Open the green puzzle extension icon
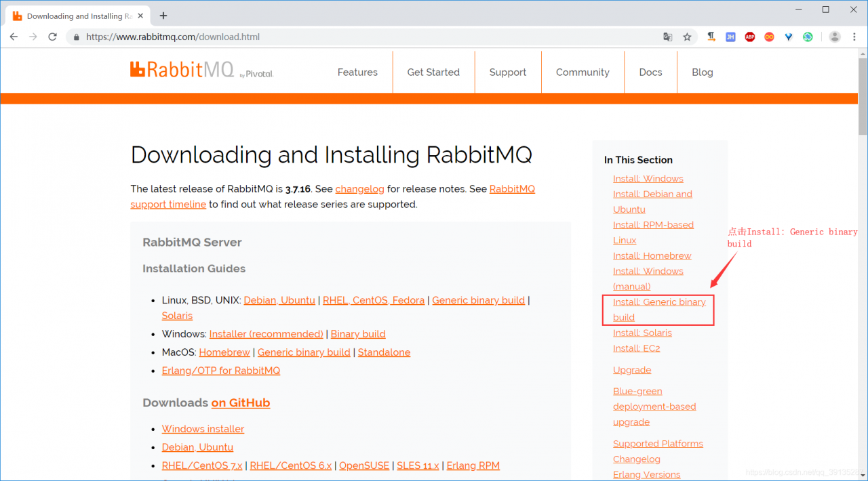The height and width of the screenshot is (481, 868). (x=808, y=37)
